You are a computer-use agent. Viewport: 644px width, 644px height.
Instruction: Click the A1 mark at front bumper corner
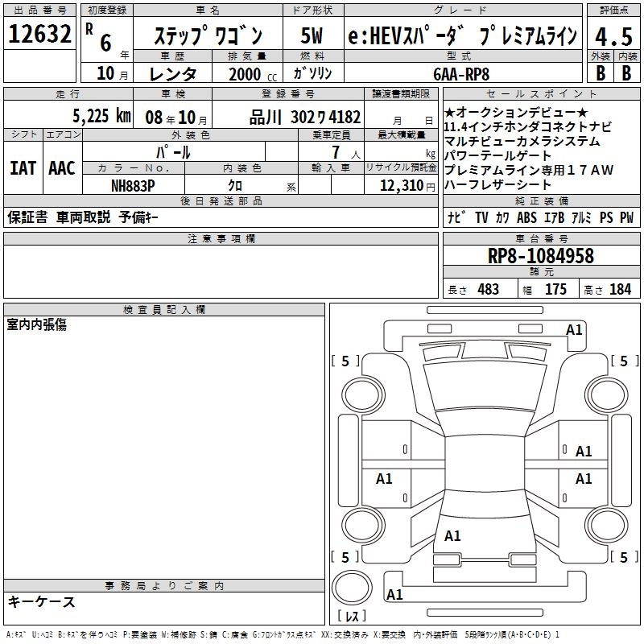574,330
